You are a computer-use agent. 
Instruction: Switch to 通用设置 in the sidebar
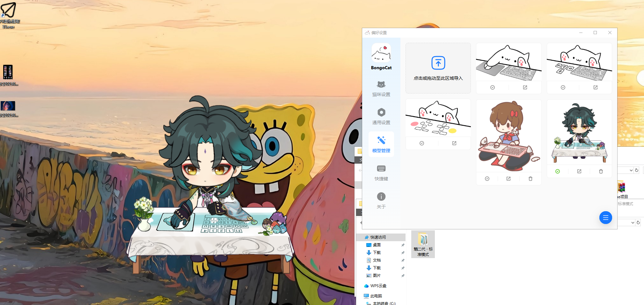(381, 116)
